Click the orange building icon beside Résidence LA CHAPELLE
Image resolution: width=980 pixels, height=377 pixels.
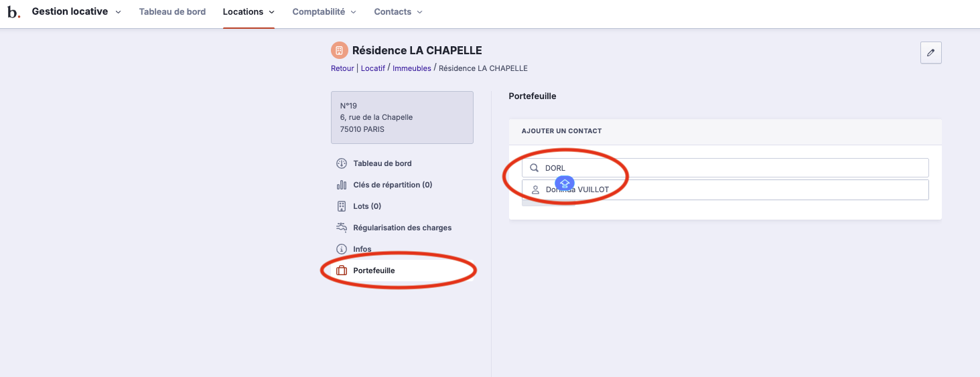339,50
